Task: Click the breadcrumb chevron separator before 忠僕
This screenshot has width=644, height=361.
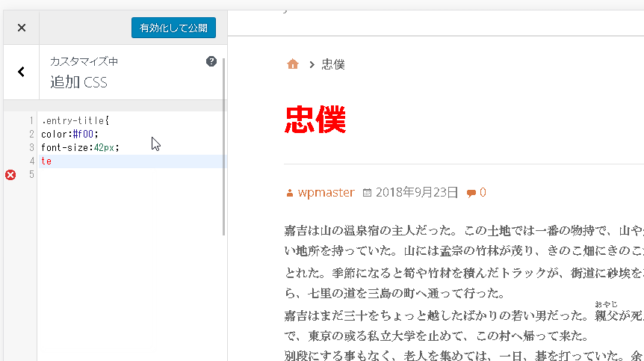Action: (x=311, y=65)
